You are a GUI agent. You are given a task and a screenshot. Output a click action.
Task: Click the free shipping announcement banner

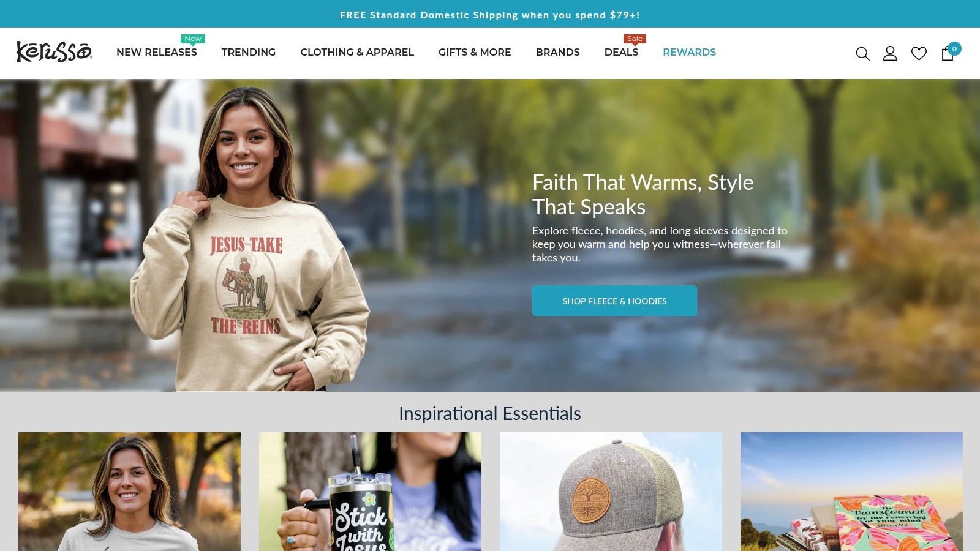(x=490, y=15)
